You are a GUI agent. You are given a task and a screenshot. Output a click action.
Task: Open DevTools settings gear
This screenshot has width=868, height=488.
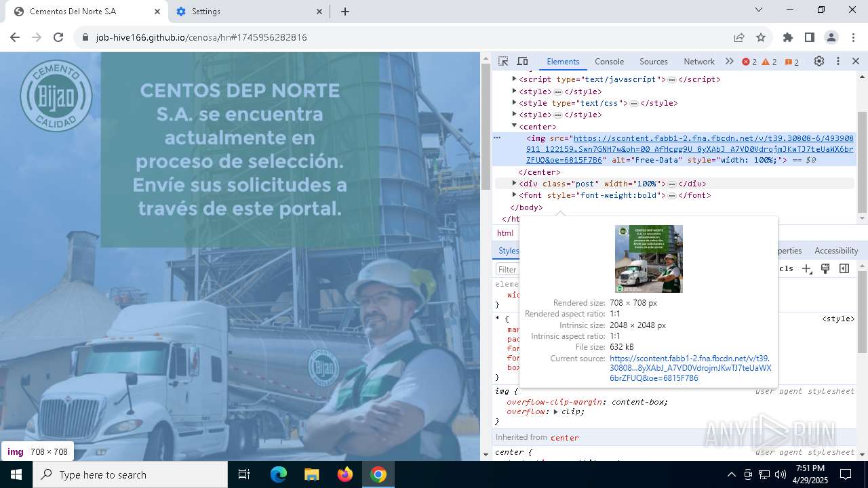tap(819, 61)
